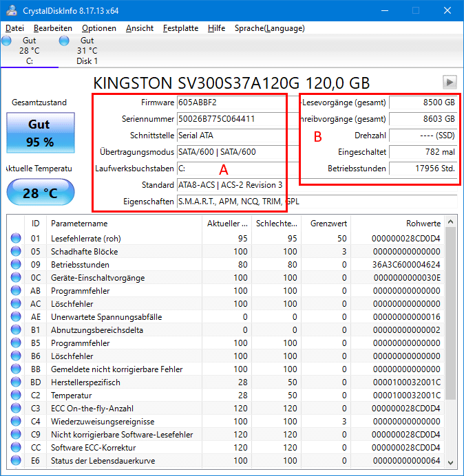Click status orb for AB Programmfehler row

(16, 290)
